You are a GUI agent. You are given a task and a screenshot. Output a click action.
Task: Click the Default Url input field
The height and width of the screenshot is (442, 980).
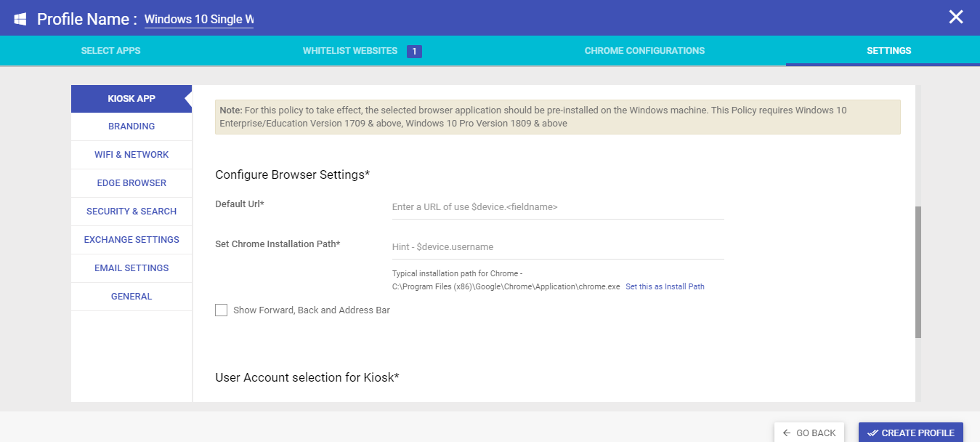558,207
